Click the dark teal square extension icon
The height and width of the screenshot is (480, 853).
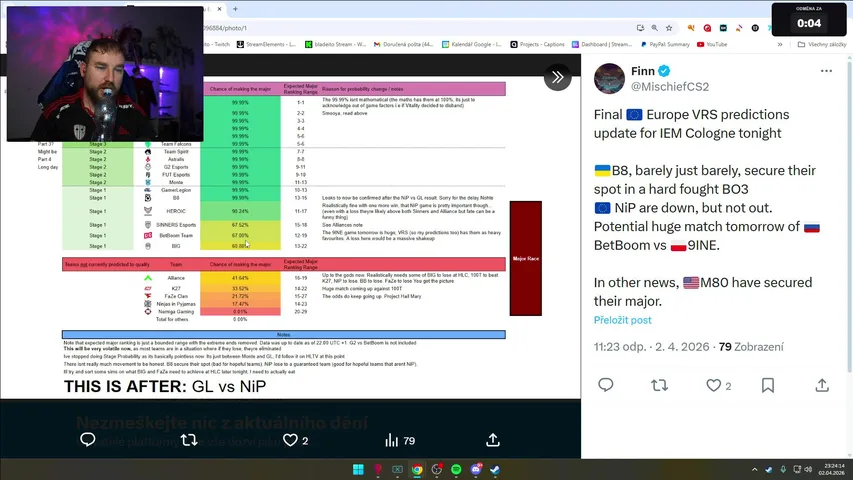click(x=723, y=28)
